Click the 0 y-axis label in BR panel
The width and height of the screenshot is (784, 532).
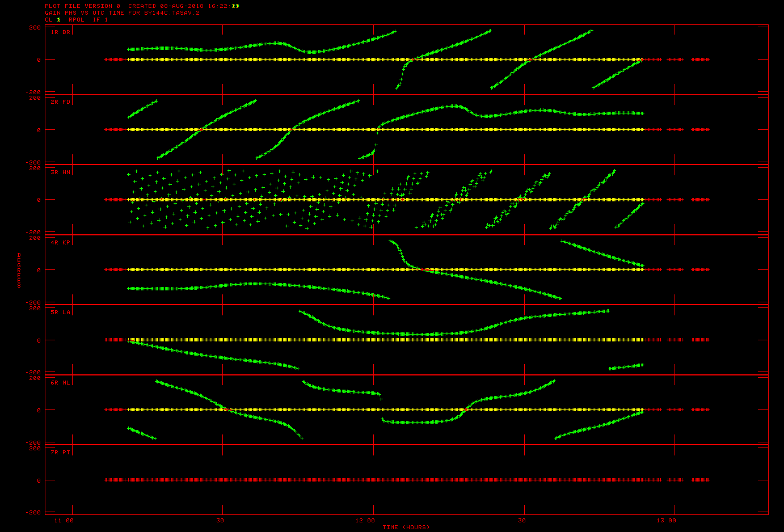pyautogui.click(x=39, y=60)
